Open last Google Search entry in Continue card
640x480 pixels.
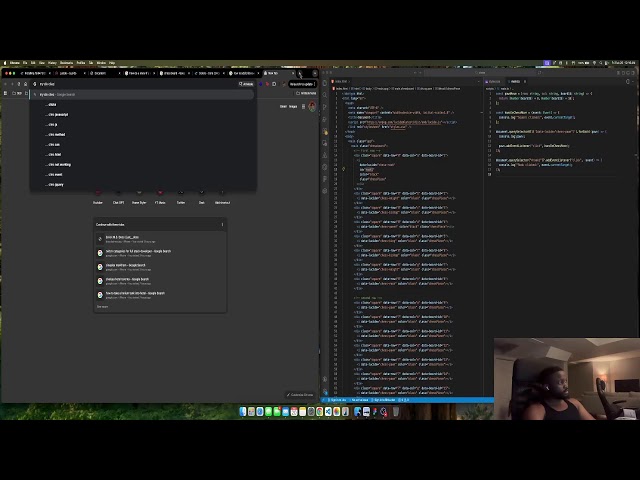click(160, 295)
